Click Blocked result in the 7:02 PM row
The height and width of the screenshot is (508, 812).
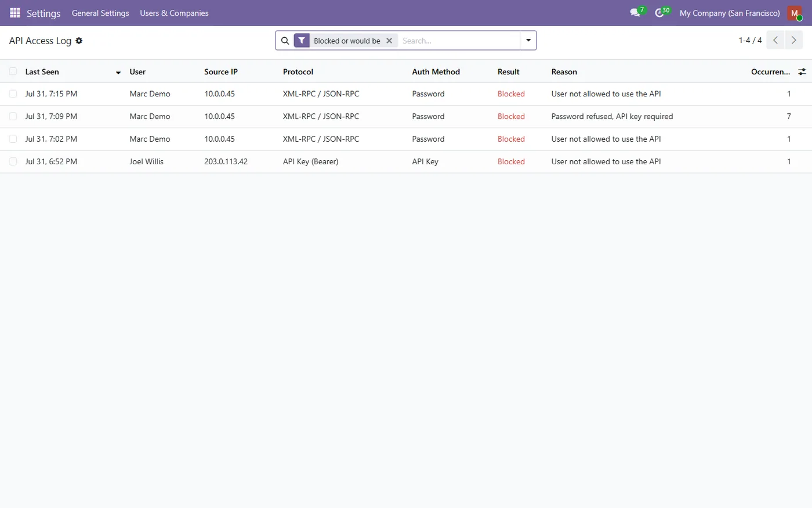click(511, 139)
